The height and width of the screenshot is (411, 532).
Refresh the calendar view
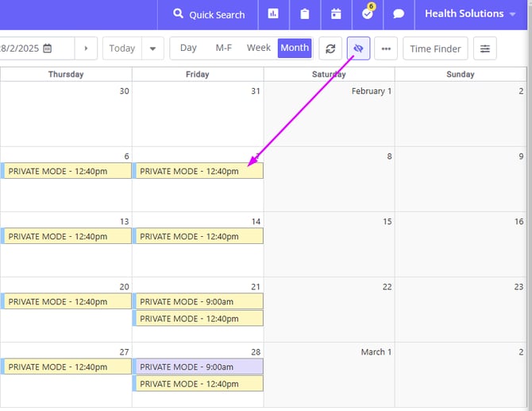pos(330,48)
